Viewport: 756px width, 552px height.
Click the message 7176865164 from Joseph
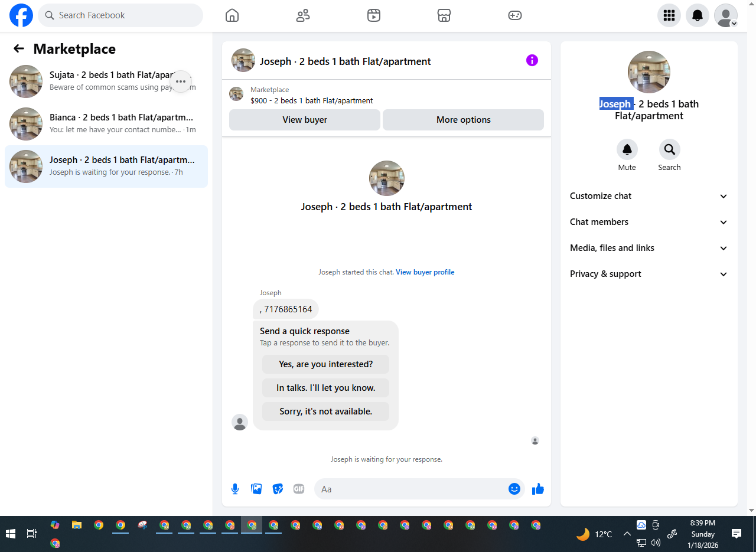pyautogui.click(x=286, y=309)
